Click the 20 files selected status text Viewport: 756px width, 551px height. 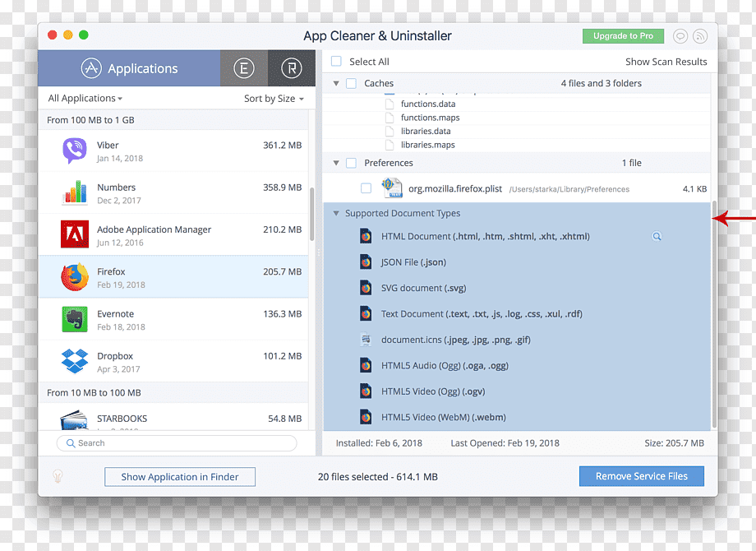pyautogui.click(x=377, y=477)
